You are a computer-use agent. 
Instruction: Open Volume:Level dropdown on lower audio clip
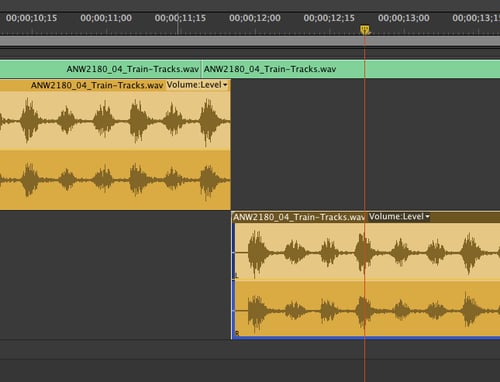click(x=399, y=217)
